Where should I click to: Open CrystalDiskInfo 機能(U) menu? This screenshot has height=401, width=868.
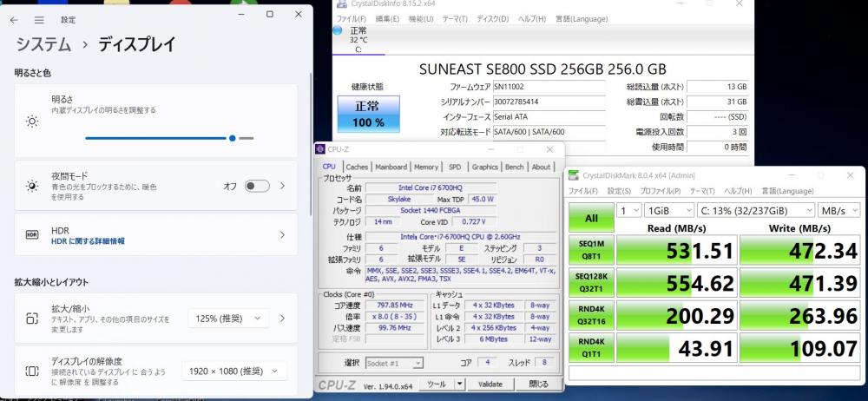tap(421, 19)
